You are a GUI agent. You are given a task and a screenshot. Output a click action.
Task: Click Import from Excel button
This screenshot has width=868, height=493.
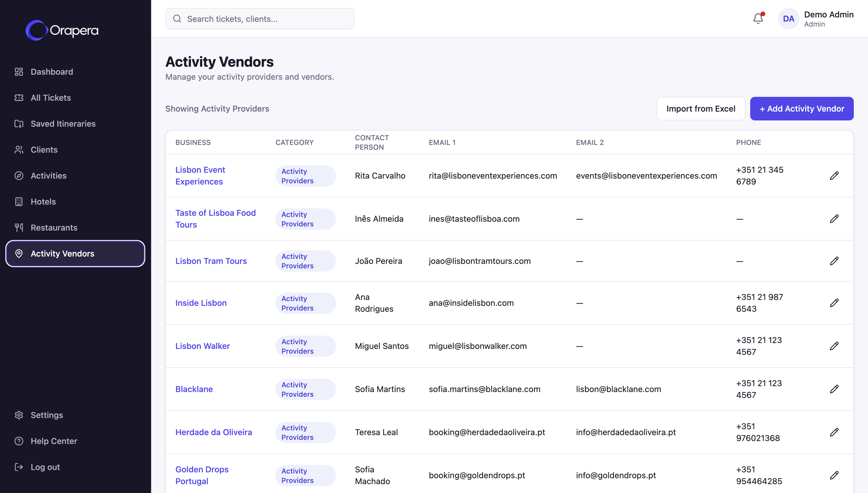point(701,109)
